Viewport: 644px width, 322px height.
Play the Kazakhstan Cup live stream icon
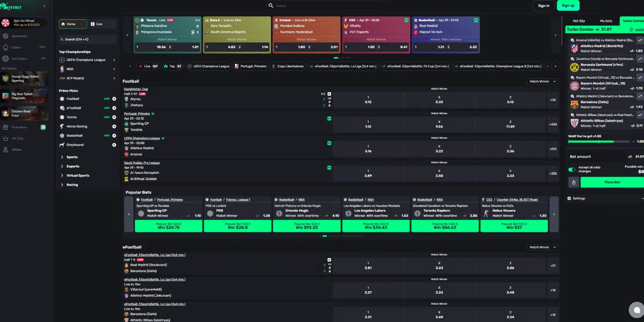[329, 94]
